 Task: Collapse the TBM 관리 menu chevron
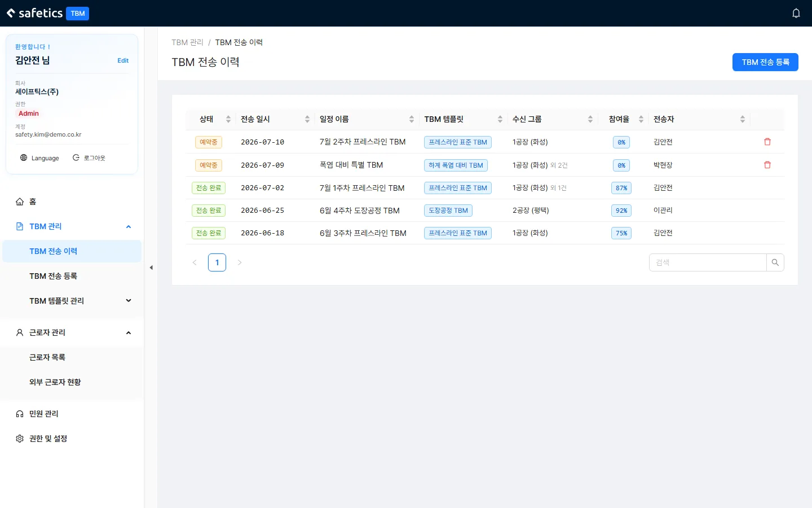(129, 226)
